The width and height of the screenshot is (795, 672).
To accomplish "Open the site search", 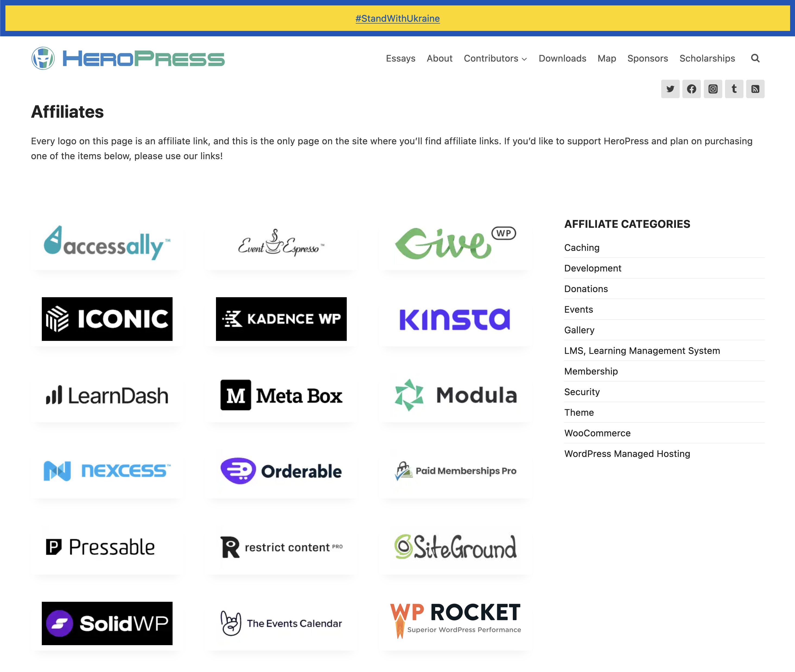I will click(x=755, y=58).
